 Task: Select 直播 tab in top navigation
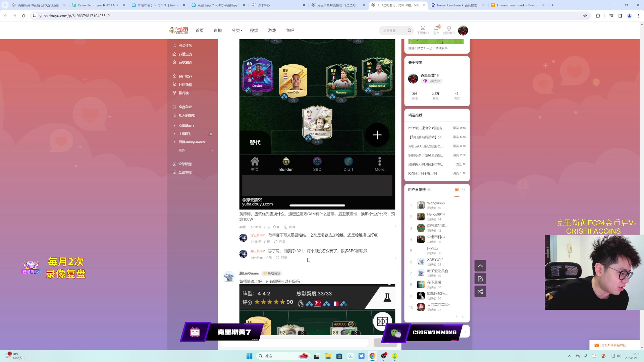(218, 30)
